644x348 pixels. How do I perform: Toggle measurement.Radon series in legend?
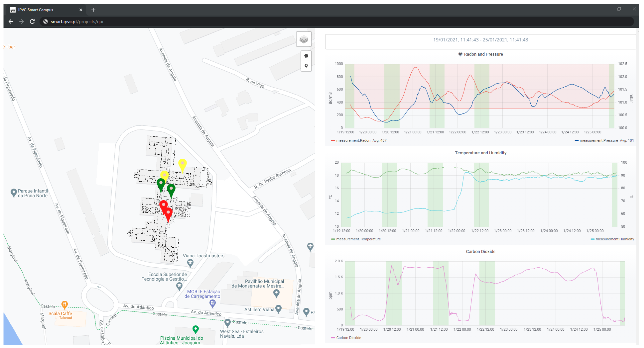(353, 141)
